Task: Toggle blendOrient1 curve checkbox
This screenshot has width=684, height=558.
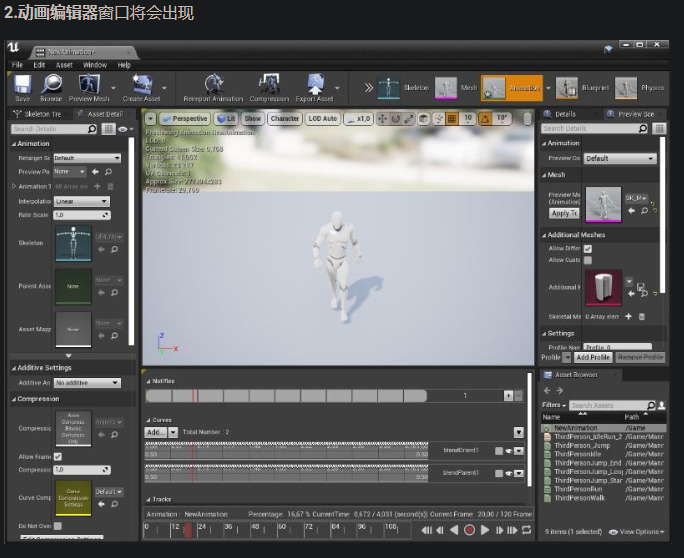Action: [499, 451]
